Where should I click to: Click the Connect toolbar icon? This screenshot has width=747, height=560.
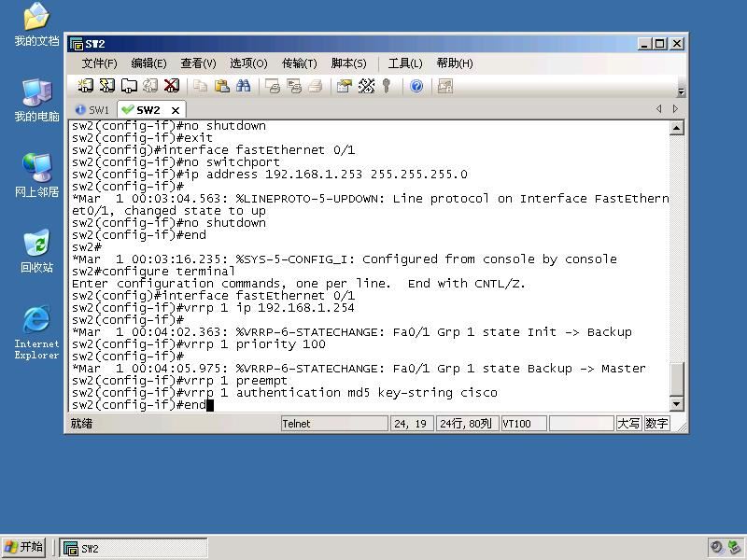point(85,86)
